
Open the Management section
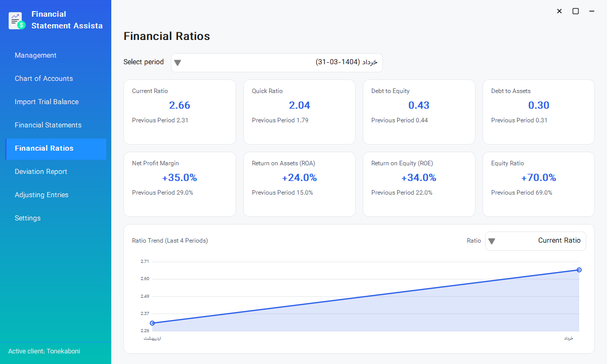click(56, 55)
